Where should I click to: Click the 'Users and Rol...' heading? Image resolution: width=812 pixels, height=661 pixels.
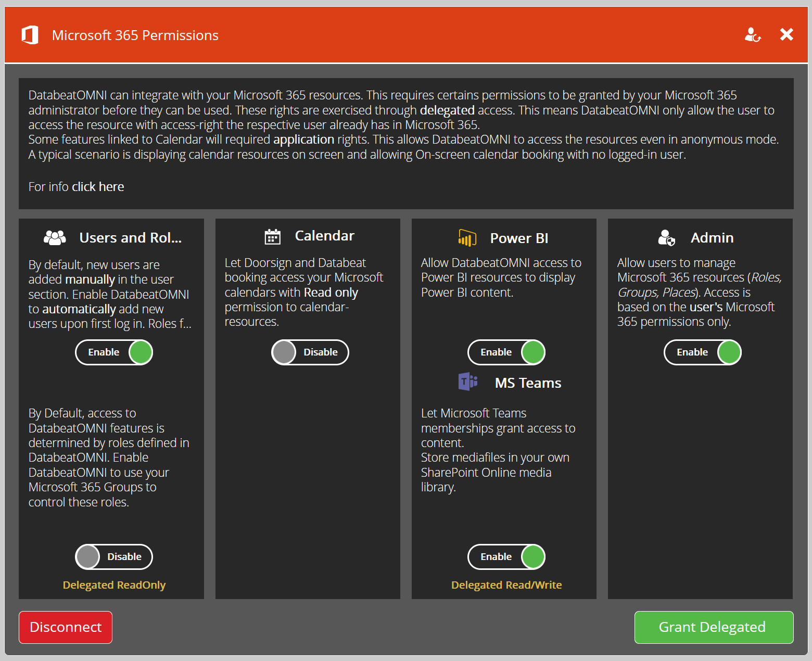pyautogui.click(x=131, y=238)
